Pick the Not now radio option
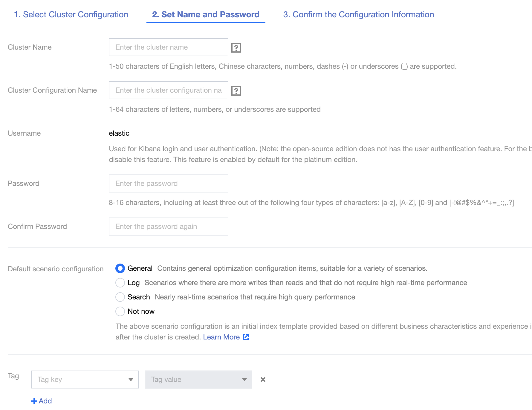Image resolution: width=532 pixels, height=410 pixels. pos(120,311)
